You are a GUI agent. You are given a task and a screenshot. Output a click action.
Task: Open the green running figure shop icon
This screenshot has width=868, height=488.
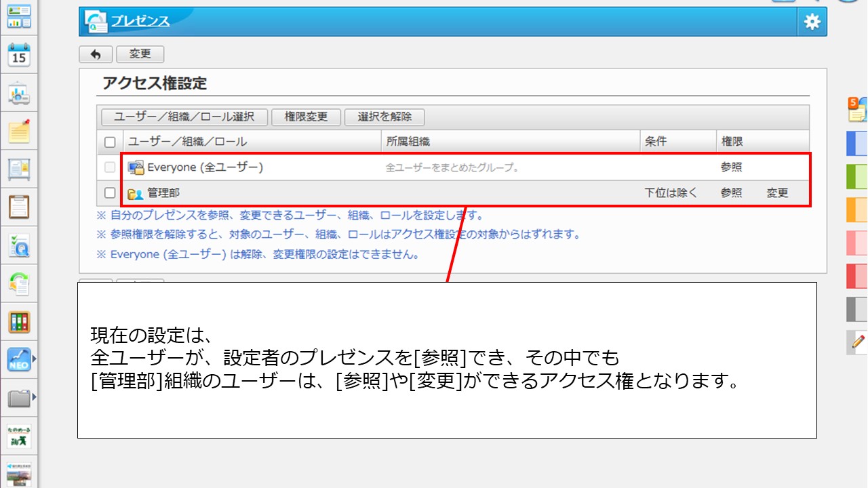tap(19, 436)
